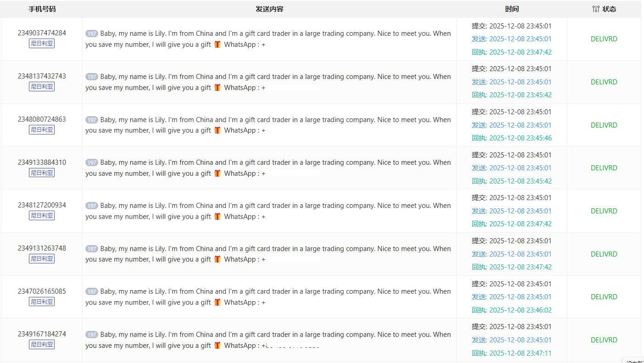Click the 尼日利亚 tag under 2349133884310

(x=42, y=173)
